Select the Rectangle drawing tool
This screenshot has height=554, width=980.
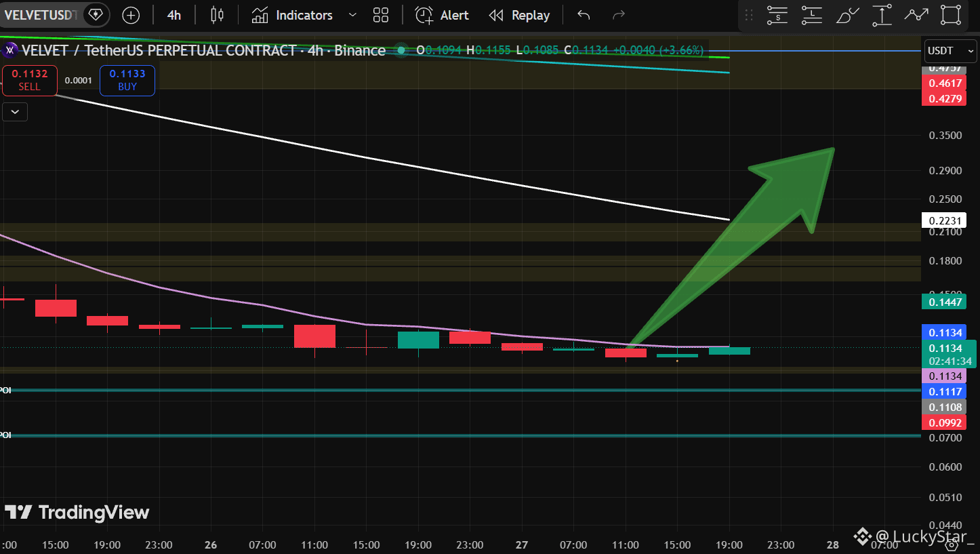pos(951,15)
